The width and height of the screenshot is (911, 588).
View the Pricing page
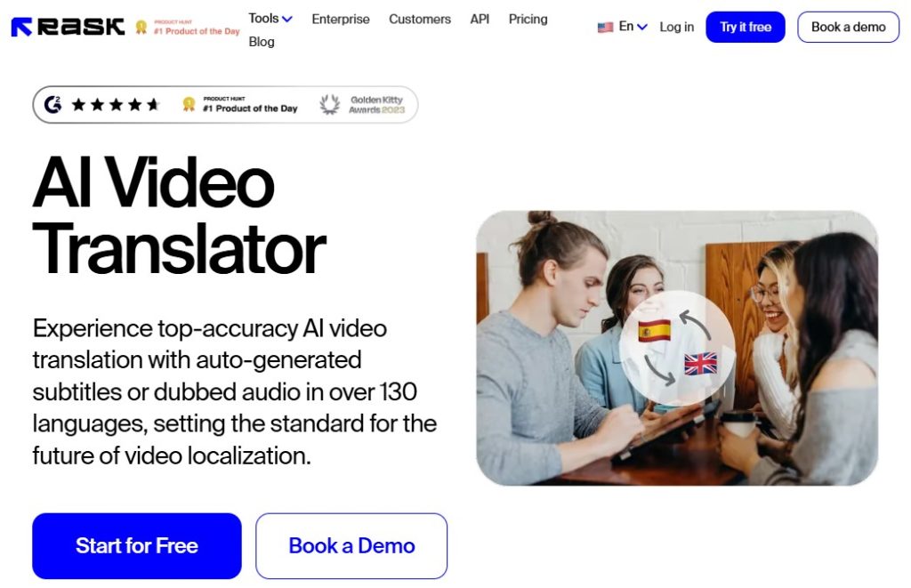528,20
